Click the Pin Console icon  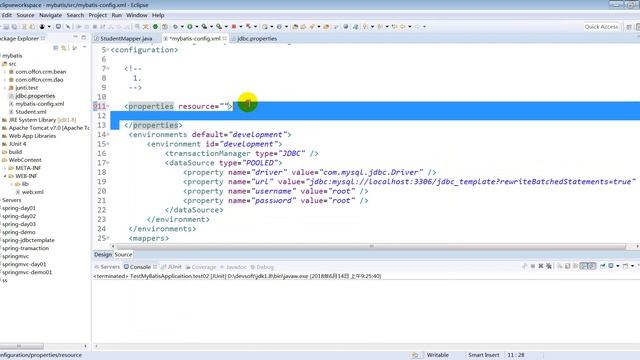602,266
